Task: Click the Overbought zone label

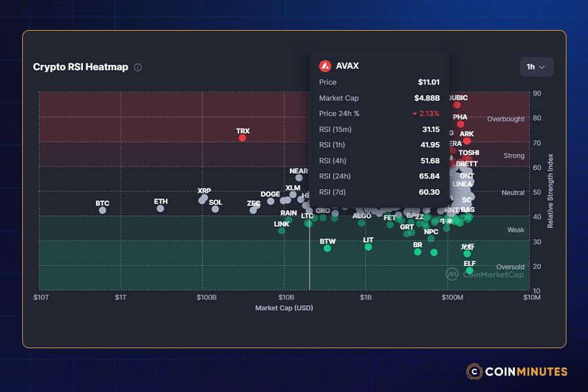Action: pos(506,120)
